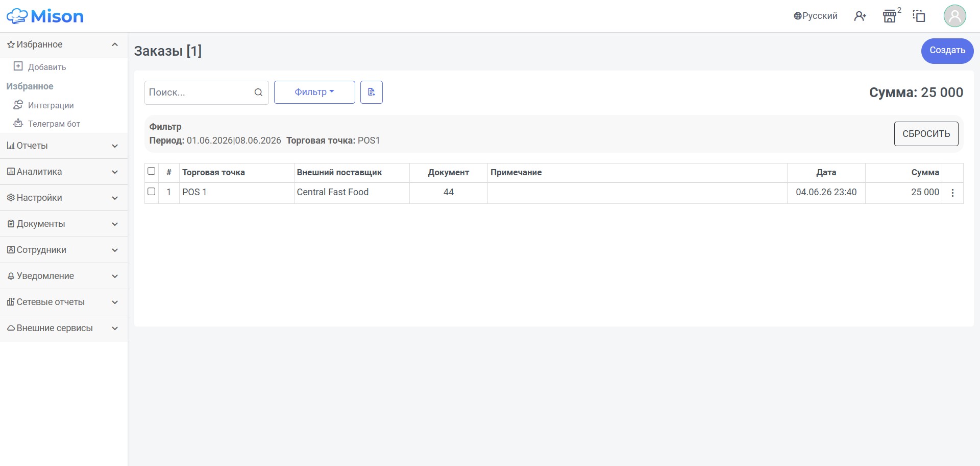980x466 pixels.
Task: Expand the Отчеты menu section
Action: click(64, 146)
